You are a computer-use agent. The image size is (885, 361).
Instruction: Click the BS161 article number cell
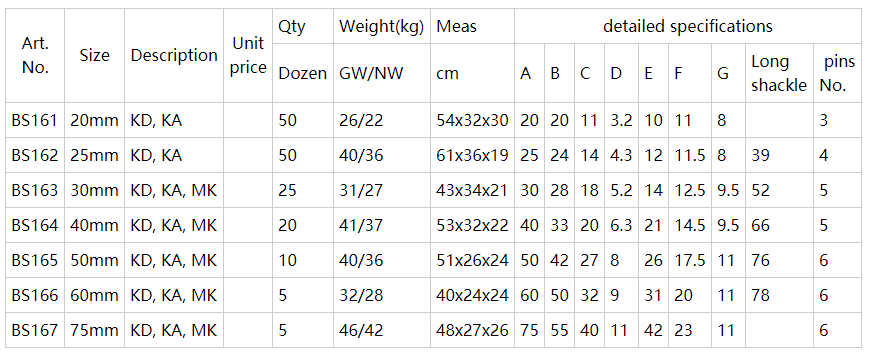[x=35, y=120]
